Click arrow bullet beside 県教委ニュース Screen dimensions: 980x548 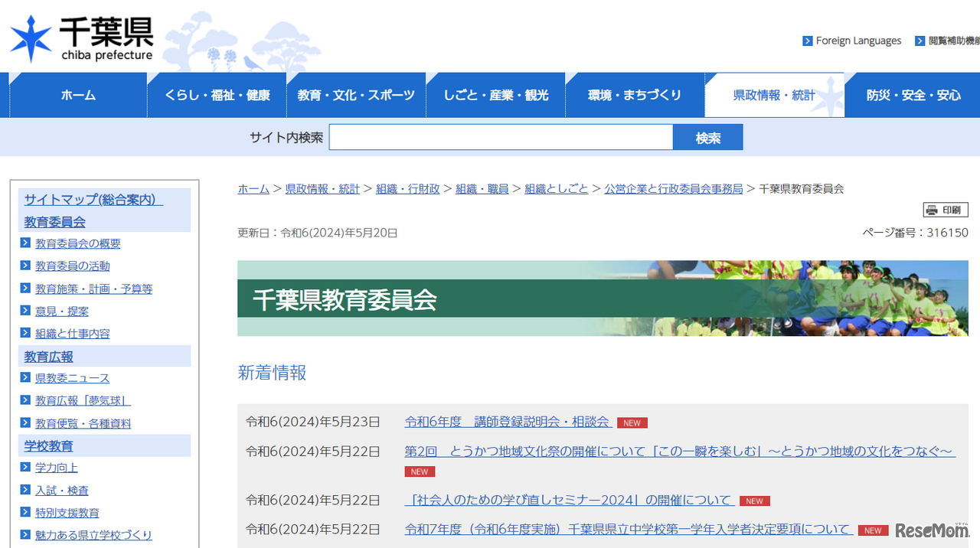click(26, 378)
